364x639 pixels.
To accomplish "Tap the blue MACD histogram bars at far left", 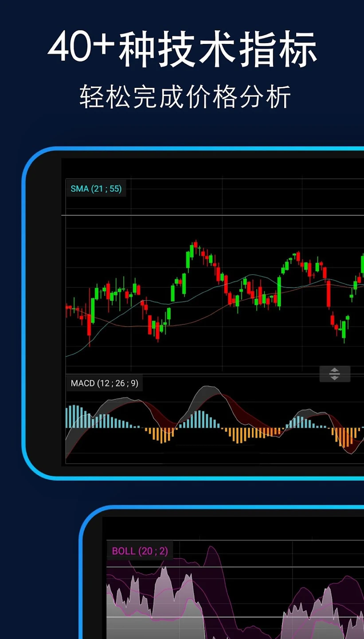I will point(75,416).
